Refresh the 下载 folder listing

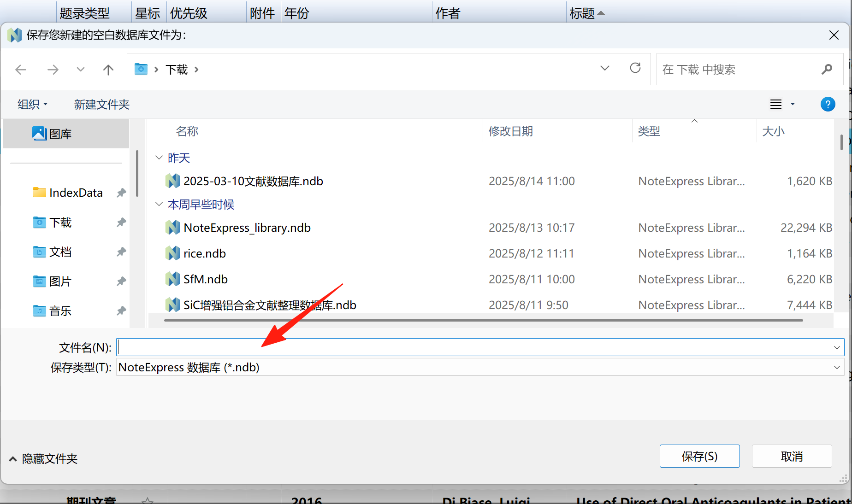pos(635,68)
